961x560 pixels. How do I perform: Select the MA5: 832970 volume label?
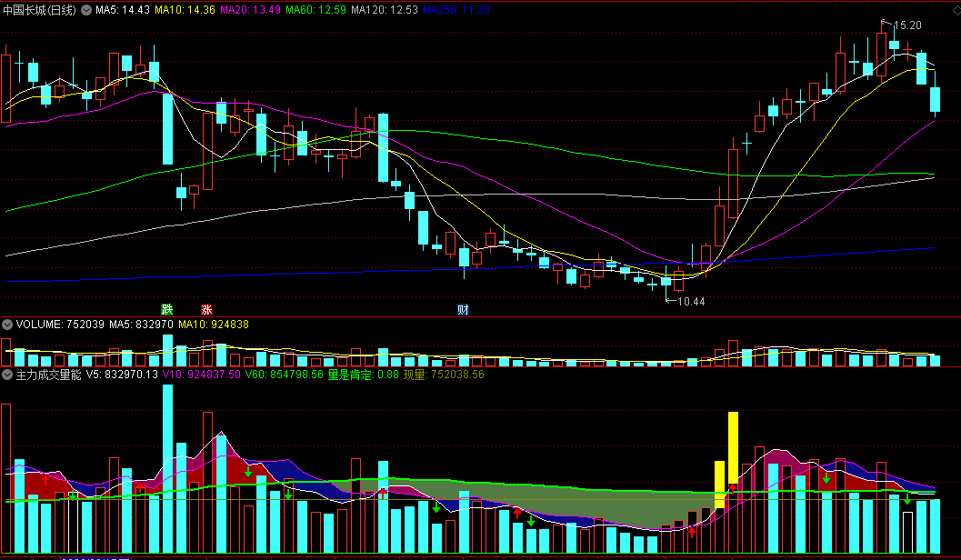click(x=141, y=325)
